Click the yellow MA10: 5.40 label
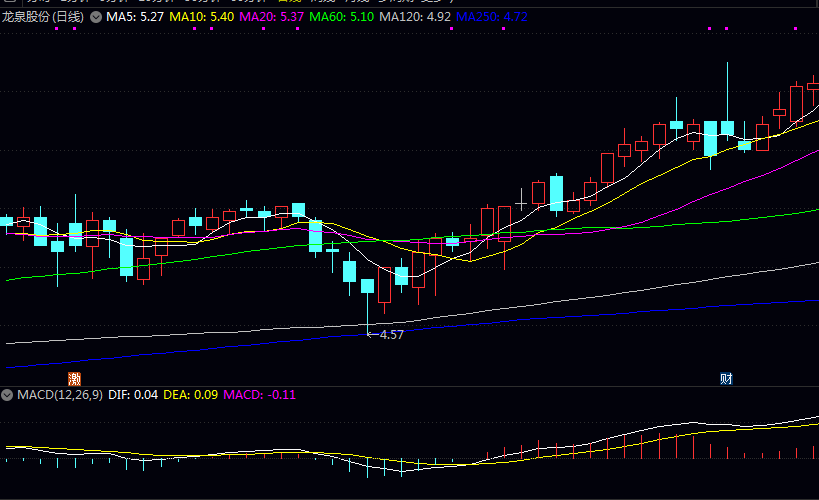This screenshot has height=500, width=819. [x=202, y=17]
